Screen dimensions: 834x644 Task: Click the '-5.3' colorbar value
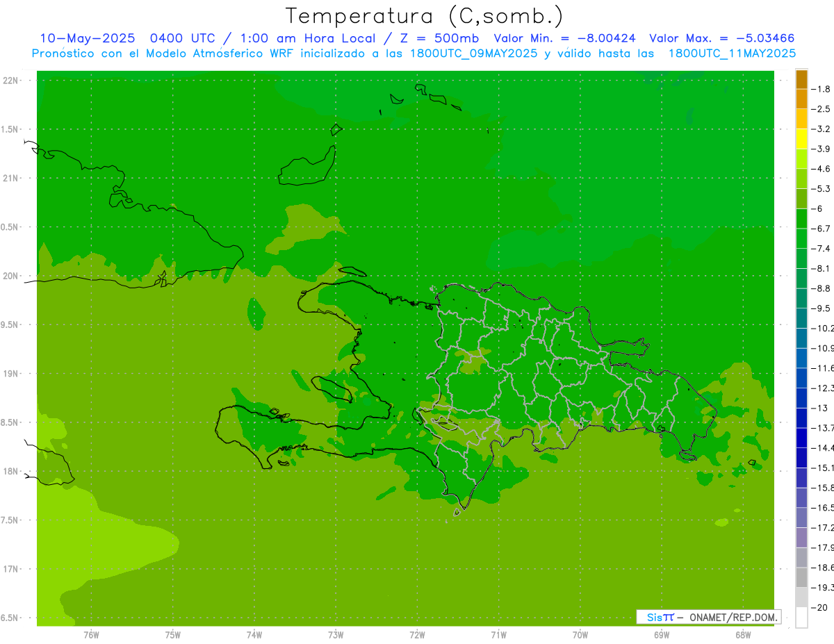821,188
